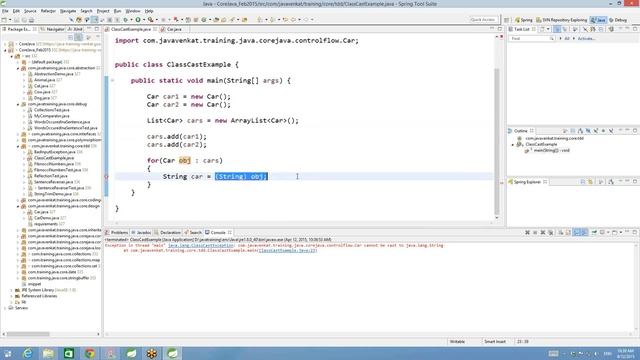Click the Print toolbar icon
This screenshot has height=360, width=640.
click(31, 20)
